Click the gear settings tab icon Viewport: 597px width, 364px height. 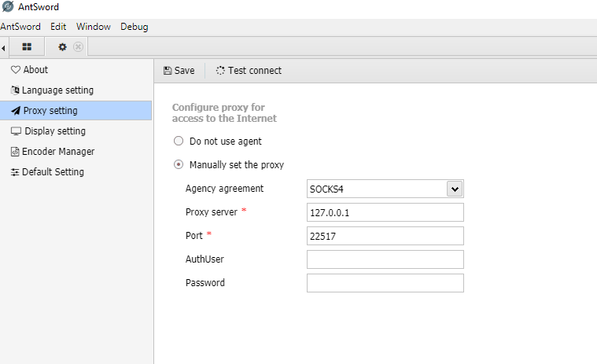(63, 47)
